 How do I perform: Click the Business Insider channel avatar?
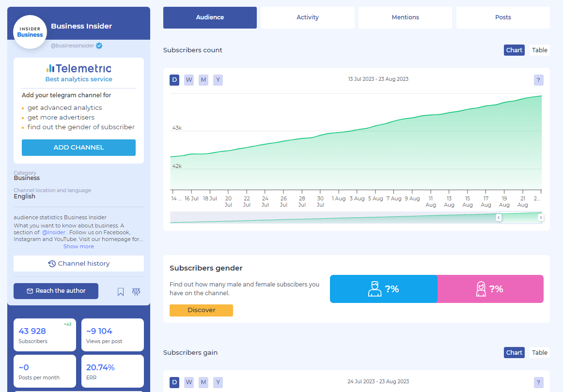(30, 32)
